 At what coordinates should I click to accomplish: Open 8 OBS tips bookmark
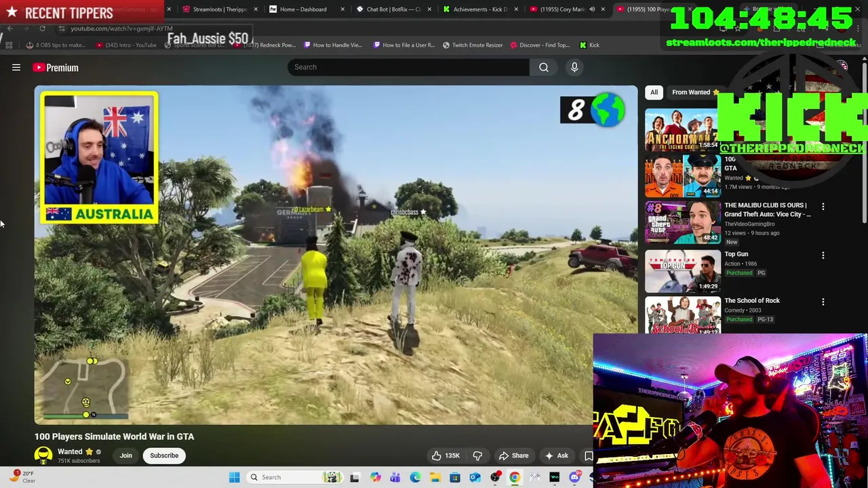56,45
